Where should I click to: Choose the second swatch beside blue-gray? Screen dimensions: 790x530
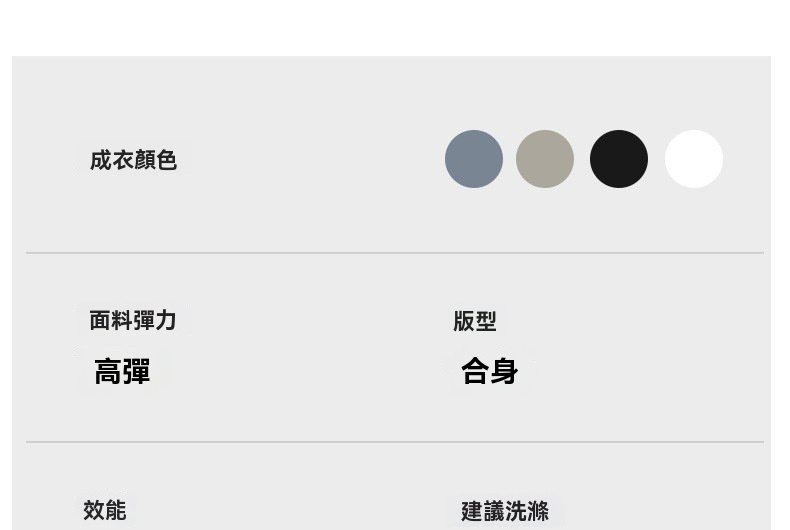pos(545,159)
